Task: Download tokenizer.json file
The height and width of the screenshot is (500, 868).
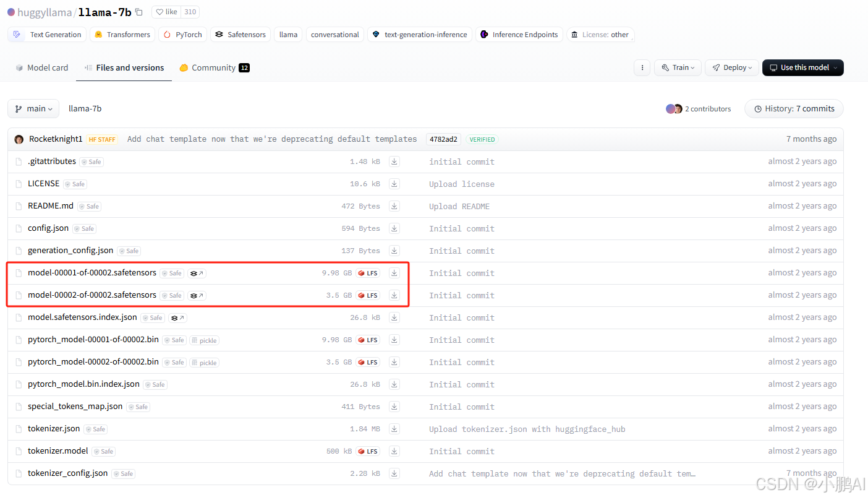Action: [x=394, y=429]
